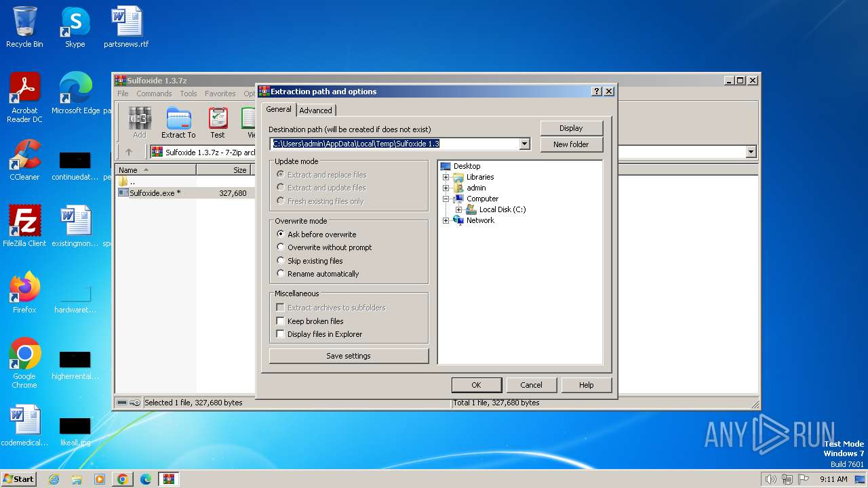
Task: Expand the Local Disk (C:) node
Action: point(458,209)
